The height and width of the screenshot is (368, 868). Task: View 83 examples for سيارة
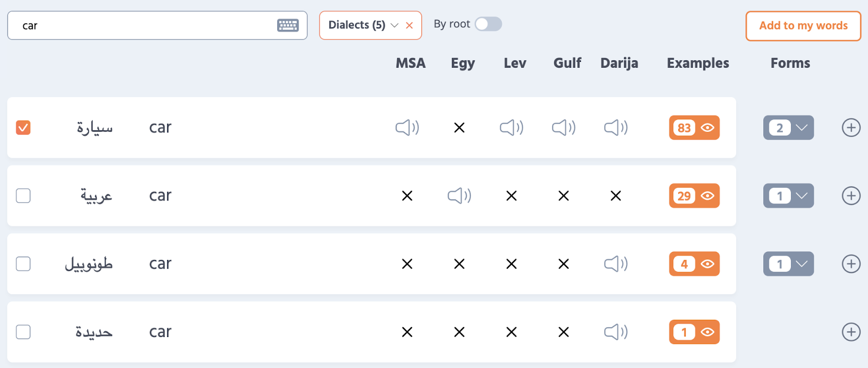tap(694, 128)
